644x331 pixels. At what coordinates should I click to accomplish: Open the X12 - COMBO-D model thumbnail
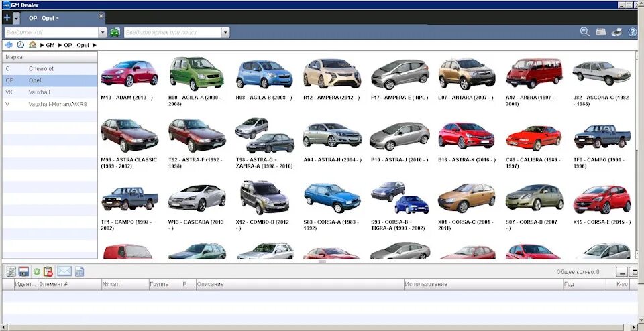pos(264,197)
